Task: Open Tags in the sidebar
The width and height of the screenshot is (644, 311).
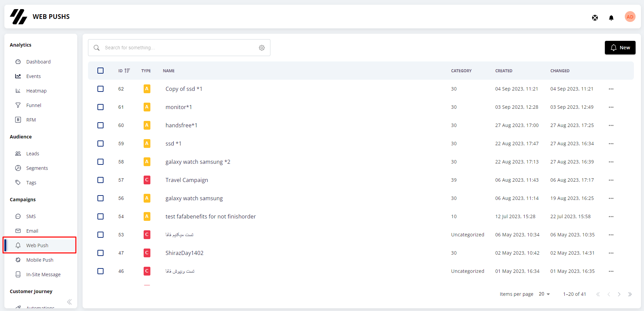Action: click(31, 183)
